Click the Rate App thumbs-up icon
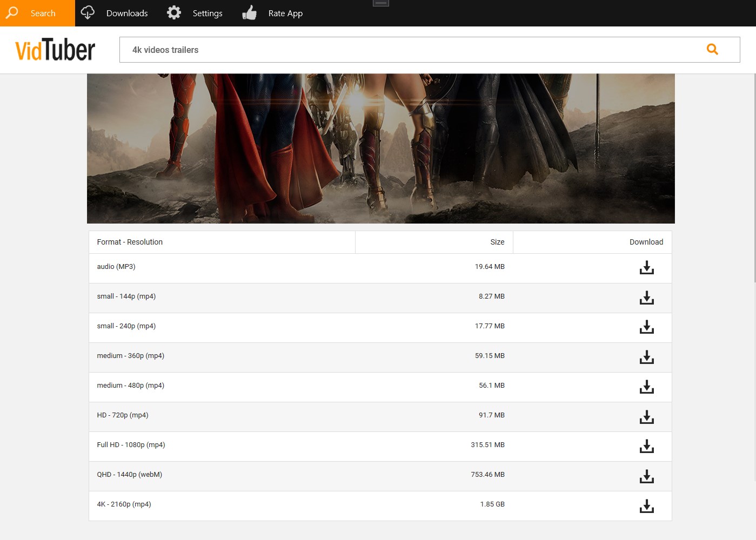 coord(249,12)
